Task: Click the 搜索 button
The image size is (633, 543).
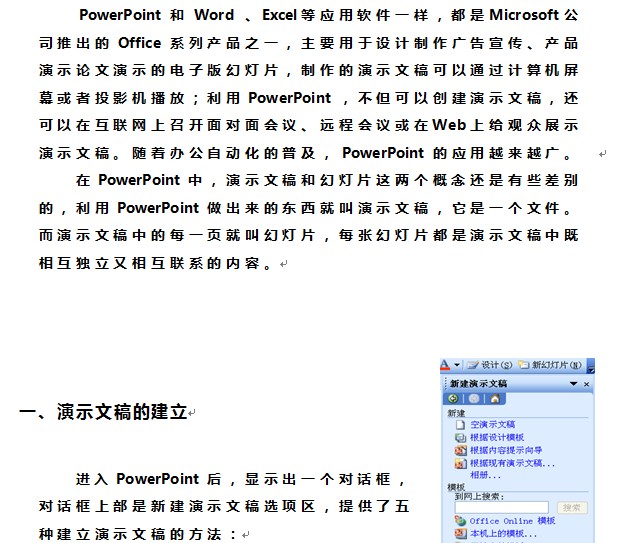Action: coord(572,508)
